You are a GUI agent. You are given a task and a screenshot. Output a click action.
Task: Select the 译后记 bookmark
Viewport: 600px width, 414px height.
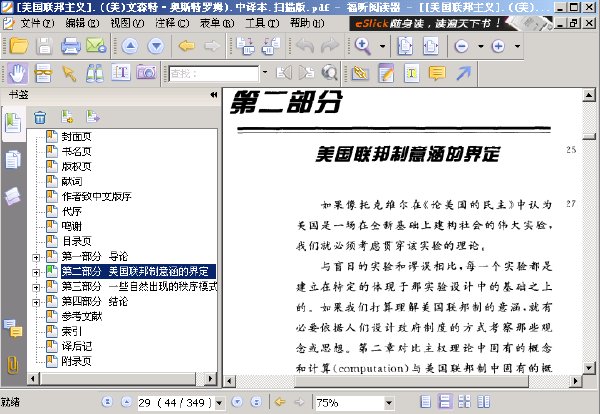77,346
